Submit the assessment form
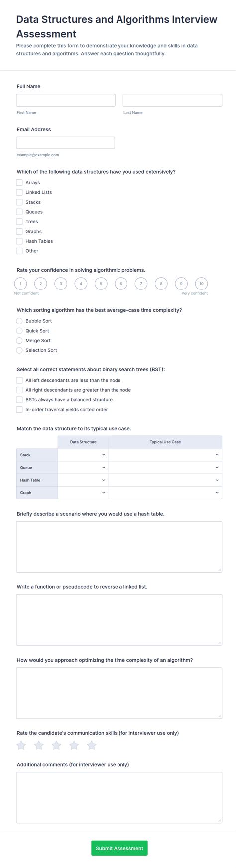This screenshot has height=868, width=236. click(119, 848)
